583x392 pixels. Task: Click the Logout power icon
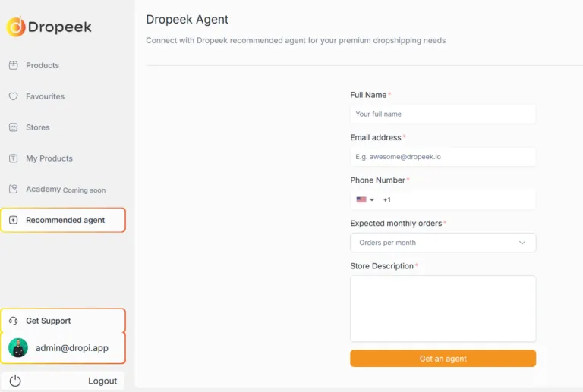[15, 381]
